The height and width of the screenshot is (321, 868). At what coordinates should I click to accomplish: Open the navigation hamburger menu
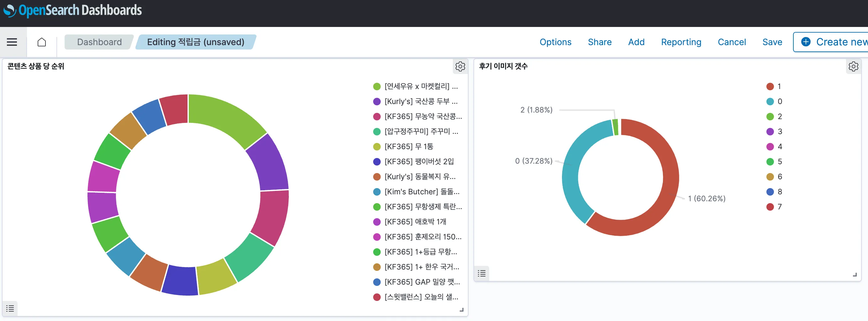point(12,42)
